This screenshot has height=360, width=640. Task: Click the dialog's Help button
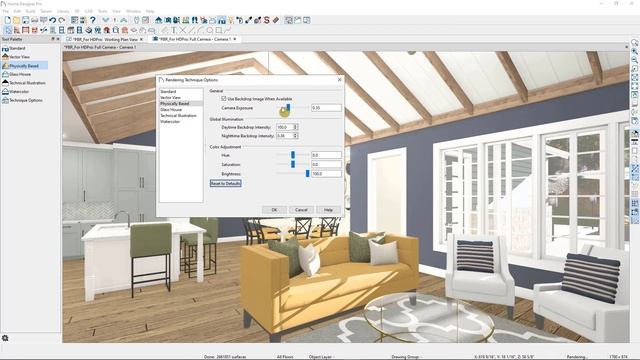point(328,210)
